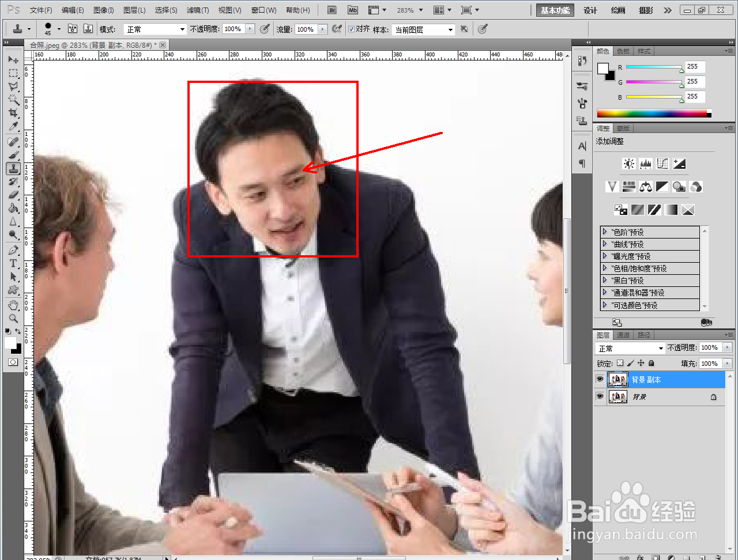The image size is (738, 560).
Task: Switch to 设计 workspace
Action: [590, 10]
